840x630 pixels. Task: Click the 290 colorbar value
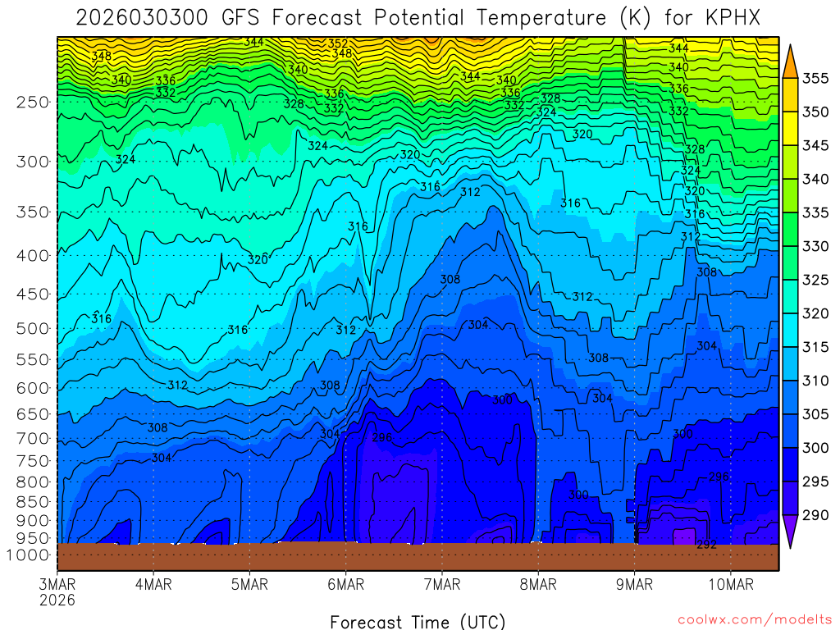coord(815,515)
